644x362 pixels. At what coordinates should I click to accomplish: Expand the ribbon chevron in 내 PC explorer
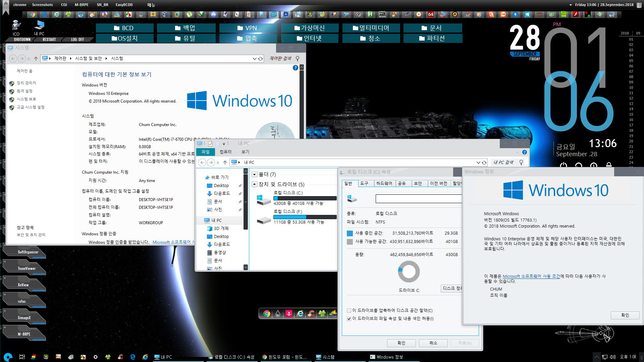pyautogui.click(x=517, y=152)
